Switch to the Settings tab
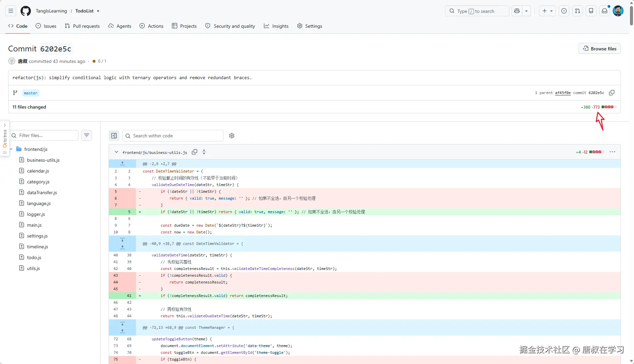This screenshot has width=634, height=364. 310,26
